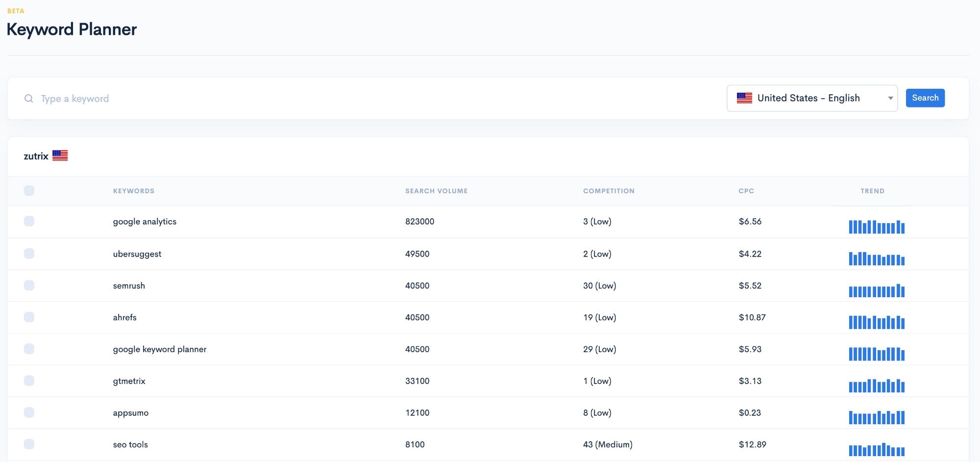Image resolution: width=980 pixels, height=462 pixels.
Task: Click the search volume 823000
Action: (x=420, y=221)
